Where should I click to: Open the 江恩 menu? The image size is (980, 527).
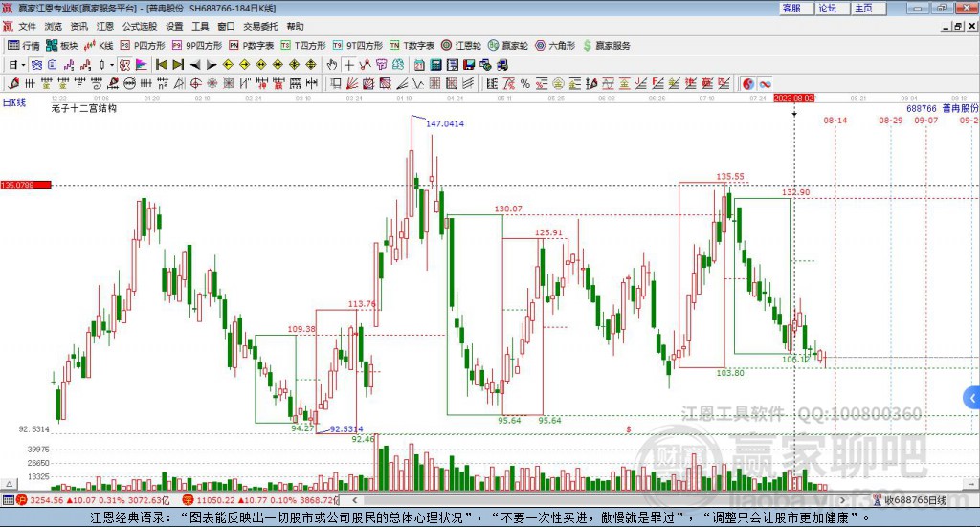tap(105, 26)
